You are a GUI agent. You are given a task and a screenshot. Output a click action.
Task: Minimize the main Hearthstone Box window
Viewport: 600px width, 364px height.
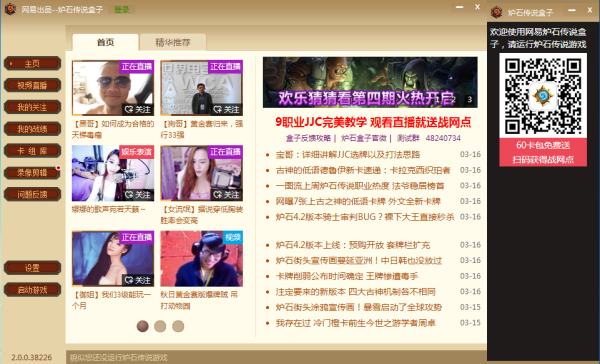tap(460, 7)
